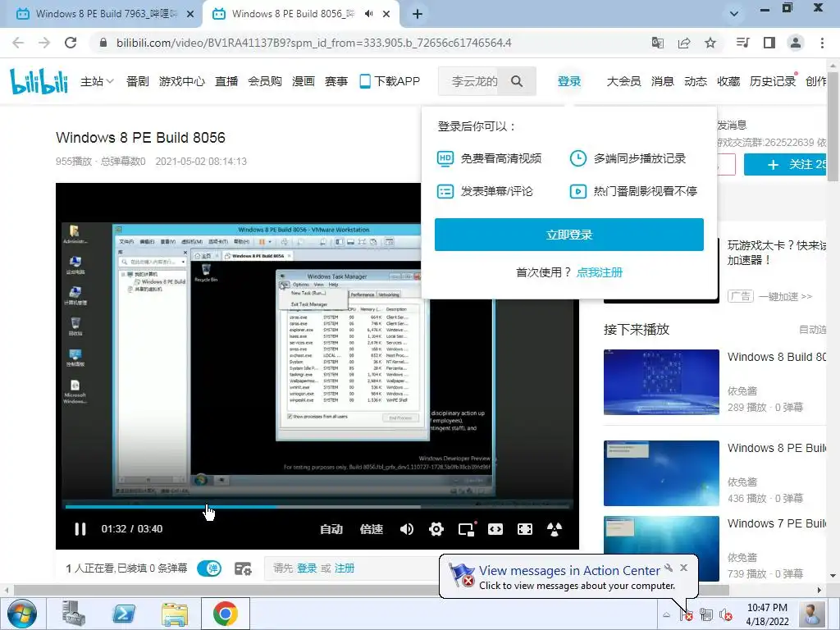Open danmaku settings icon below video

tap(243, 568)
